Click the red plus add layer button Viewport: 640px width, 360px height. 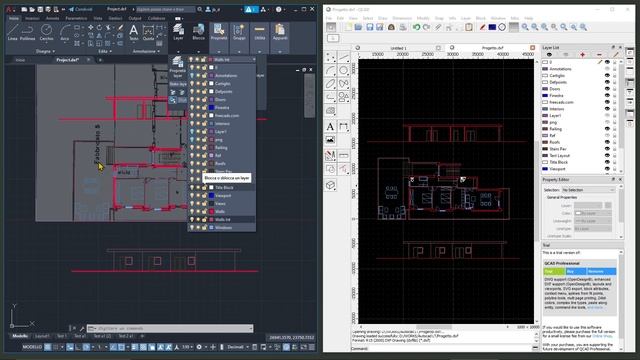(582, 55)
